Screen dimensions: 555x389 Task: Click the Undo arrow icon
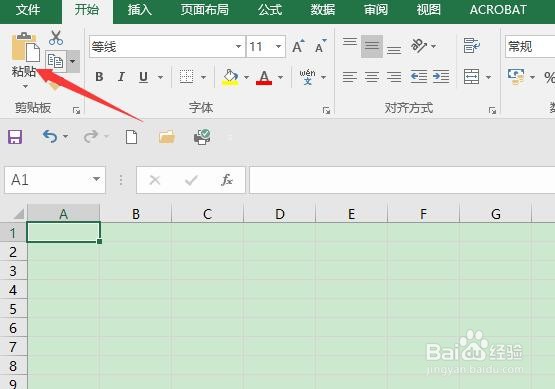click(50, 136)
